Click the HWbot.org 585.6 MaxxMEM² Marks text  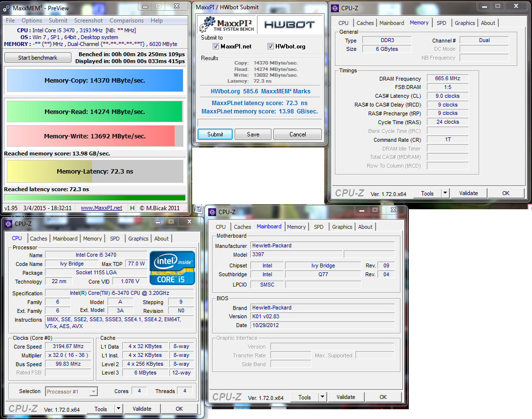pyautogui.click(x=260, y=91)
